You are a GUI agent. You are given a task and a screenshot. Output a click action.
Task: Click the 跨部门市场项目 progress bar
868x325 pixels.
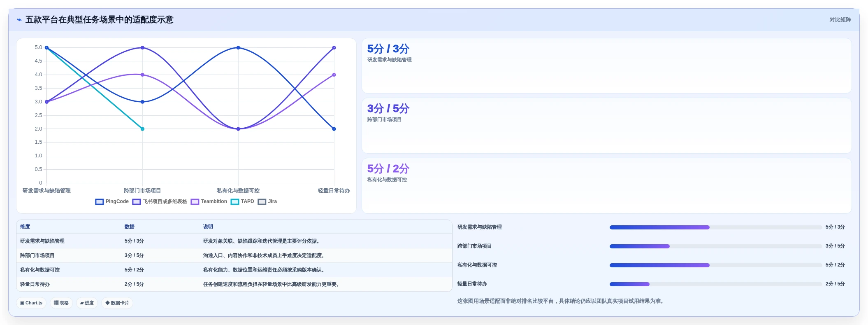tap(715, 246)
